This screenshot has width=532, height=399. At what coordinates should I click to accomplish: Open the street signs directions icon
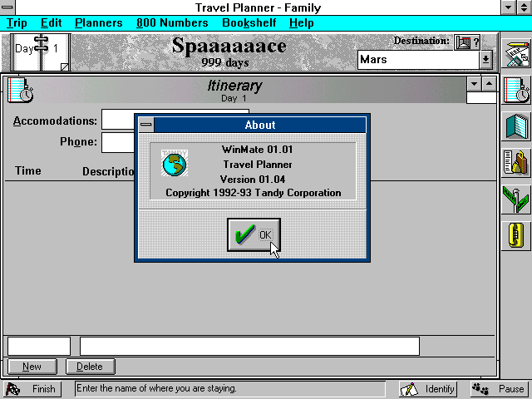(516, 199)
